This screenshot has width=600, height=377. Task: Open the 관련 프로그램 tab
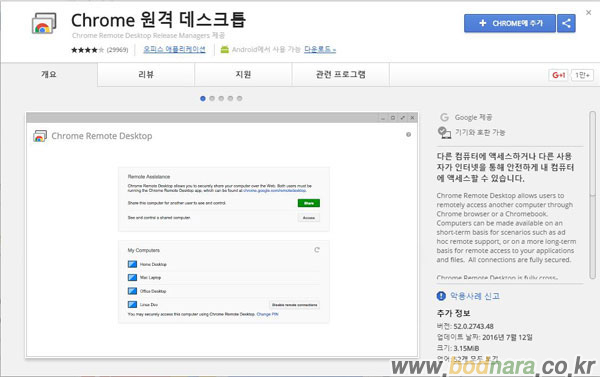coord(341,74)
